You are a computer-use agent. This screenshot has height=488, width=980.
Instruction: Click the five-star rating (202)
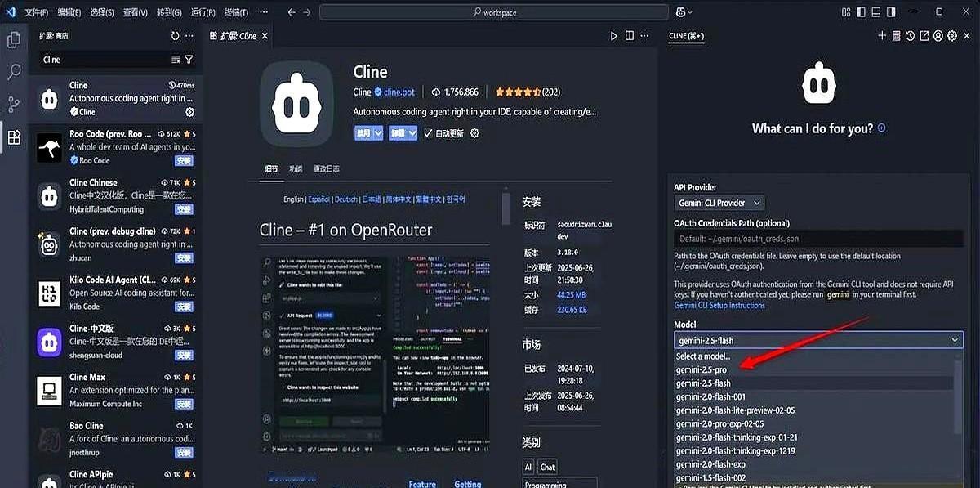pos(527,92)
